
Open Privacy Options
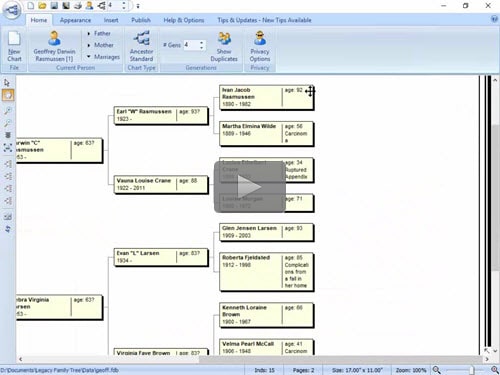[x=260, y=47]
